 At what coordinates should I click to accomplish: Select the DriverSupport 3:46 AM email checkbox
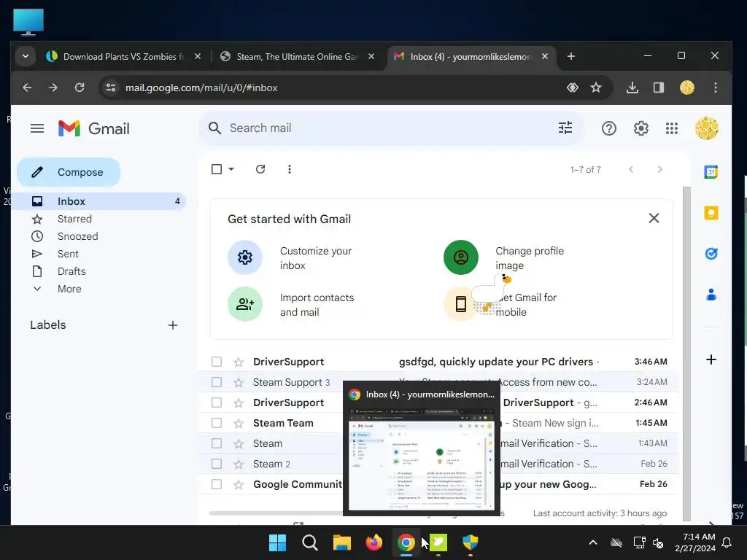coord(216,362)
